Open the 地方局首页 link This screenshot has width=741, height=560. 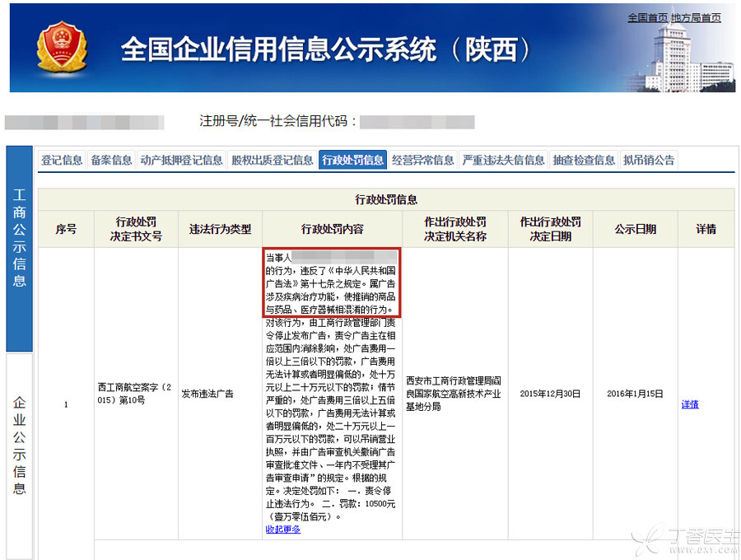(x=696, y=18)
